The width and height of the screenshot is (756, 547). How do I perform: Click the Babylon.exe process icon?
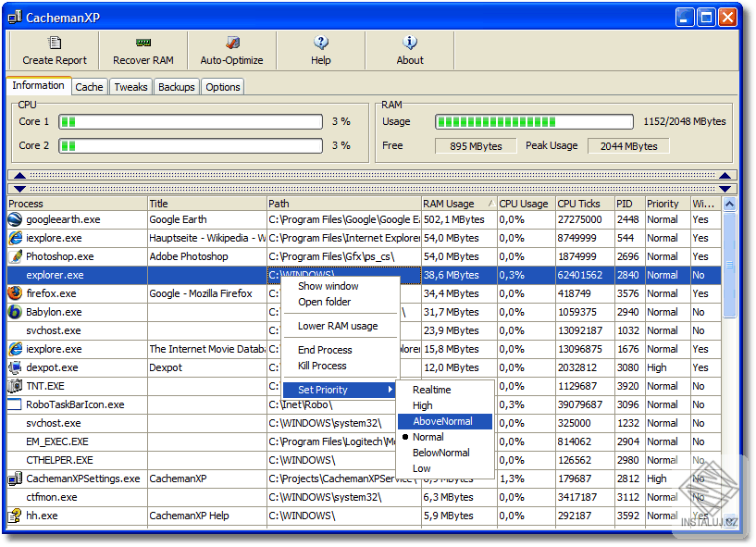coord(15,312)
